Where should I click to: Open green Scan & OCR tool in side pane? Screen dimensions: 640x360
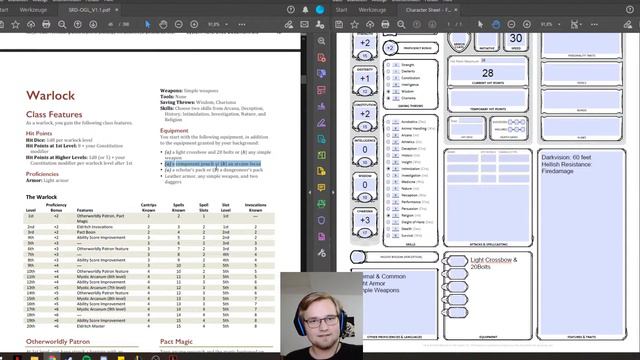point(322,204)
